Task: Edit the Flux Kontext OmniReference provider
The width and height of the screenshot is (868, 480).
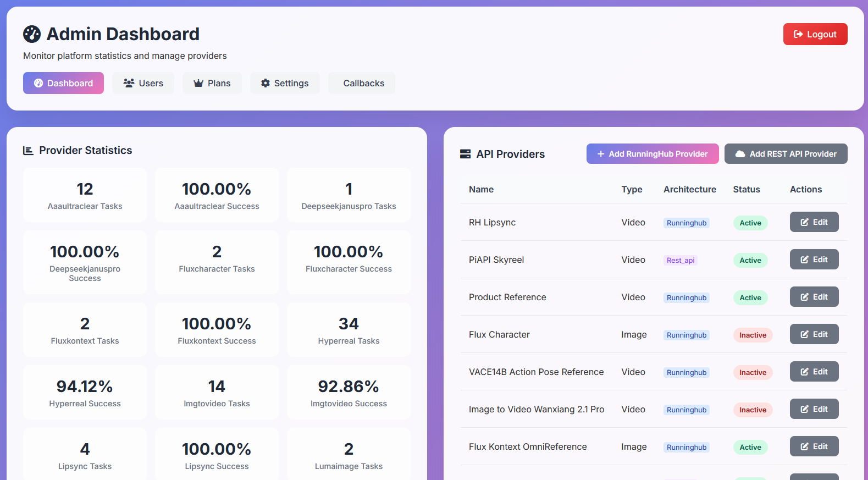Action: pyautogui.click(x=814, y=446)
